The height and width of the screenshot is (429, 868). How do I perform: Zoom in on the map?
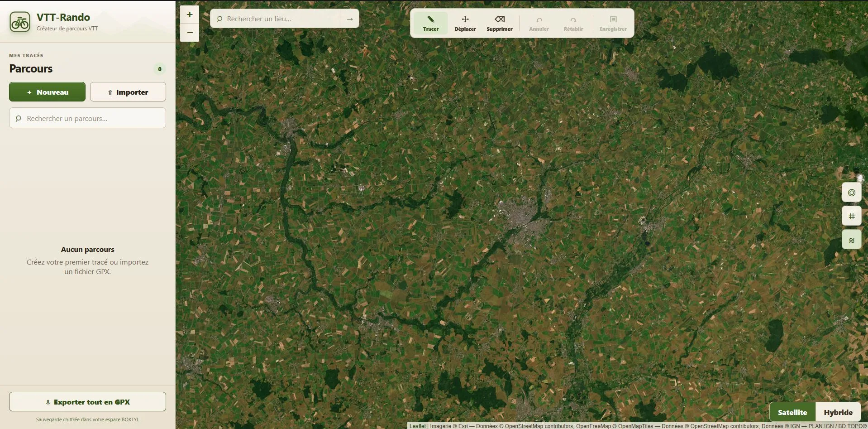coord(190,14)
